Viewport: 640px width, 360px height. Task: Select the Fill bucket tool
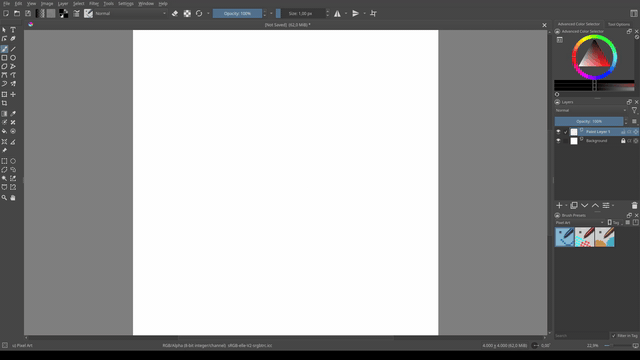(4, 131)
